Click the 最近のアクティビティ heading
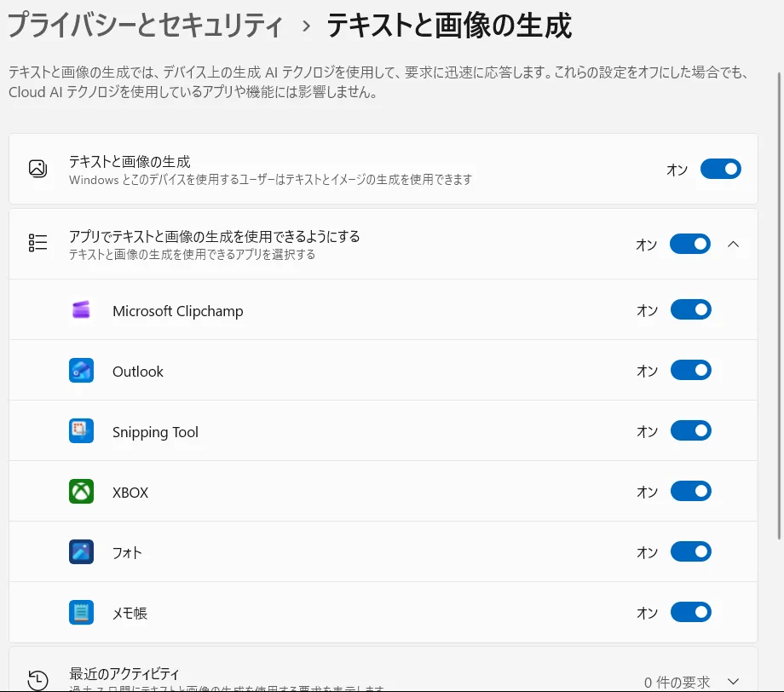 pos(124,674)
